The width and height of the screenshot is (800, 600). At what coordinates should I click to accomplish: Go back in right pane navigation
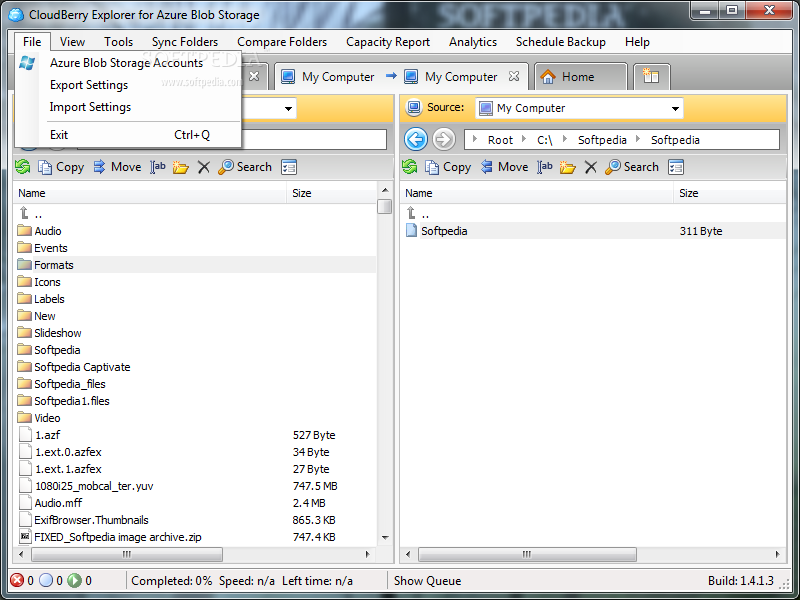[x=416, y=139]
